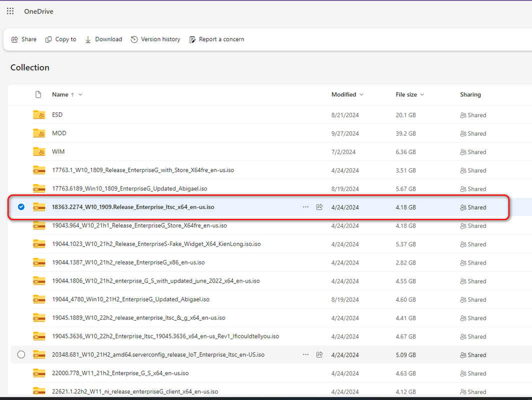Uncheck the selected 18363.2274 file checkbox
The width and height of the screenshot is (532, 400).
point(21,207)
